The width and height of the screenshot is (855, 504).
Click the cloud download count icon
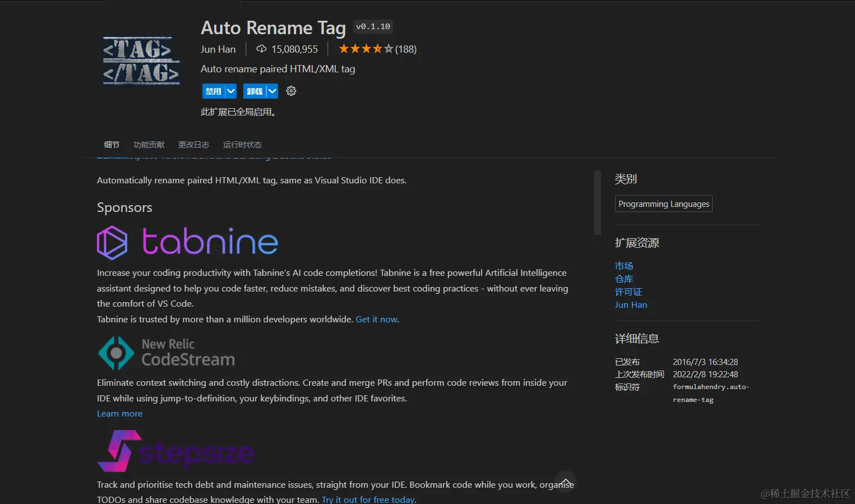click(x=261, y=49)
